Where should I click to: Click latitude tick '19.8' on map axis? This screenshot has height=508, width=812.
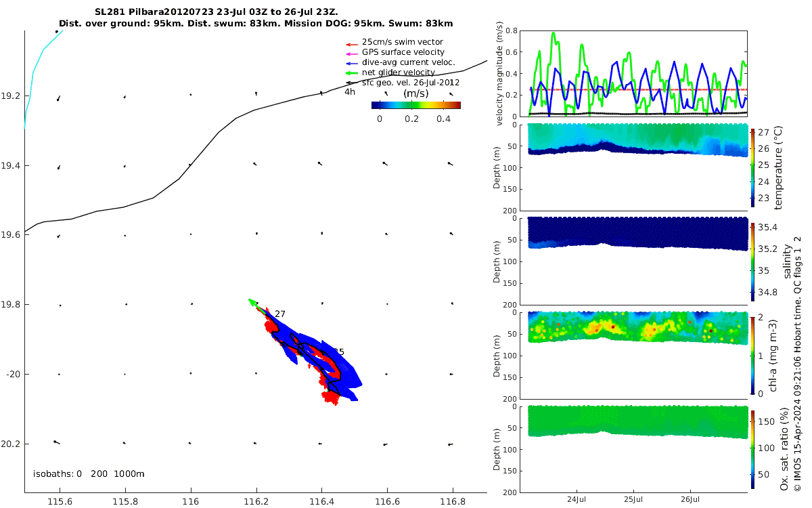(9, 305)
